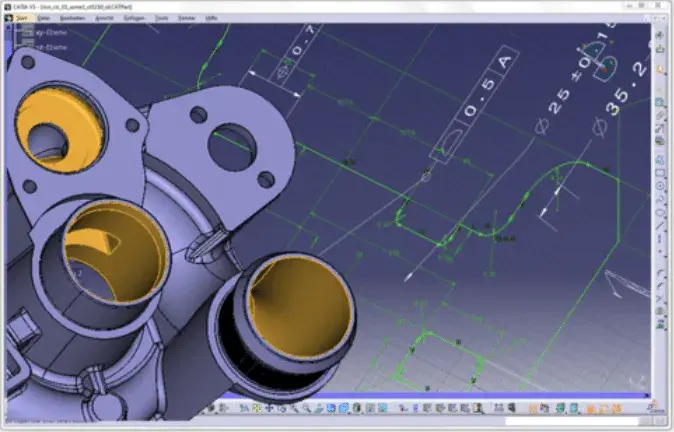The width and height of the screenshot is (674, 432).
Task: Open the Hilfe menu
Action: coord(211,18)
